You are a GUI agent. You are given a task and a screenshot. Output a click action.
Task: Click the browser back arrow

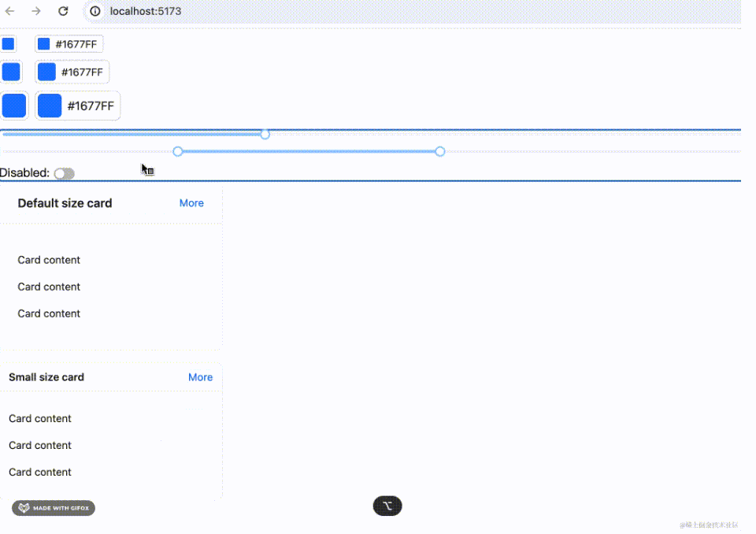click(x=9, y=11)
